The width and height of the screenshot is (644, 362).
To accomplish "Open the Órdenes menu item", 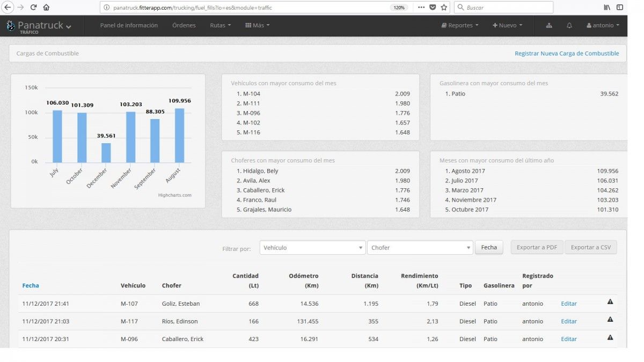I will click(x=184, y=25).
